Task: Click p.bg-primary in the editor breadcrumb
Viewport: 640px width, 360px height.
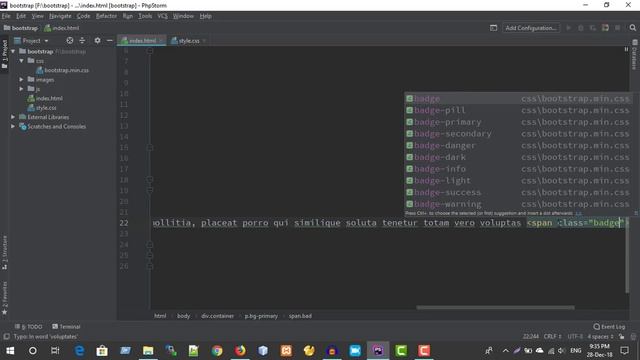Action: tap(261, 316)
